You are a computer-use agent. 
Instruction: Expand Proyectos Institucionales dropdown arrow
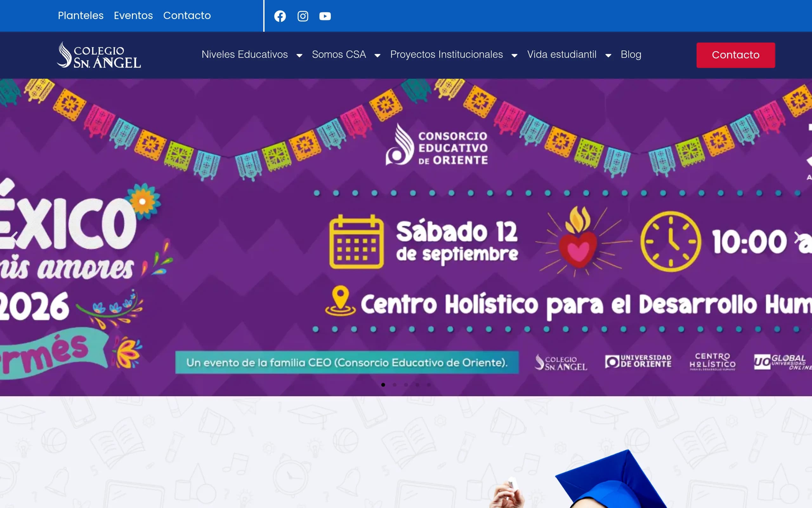[x=514, y=56]
